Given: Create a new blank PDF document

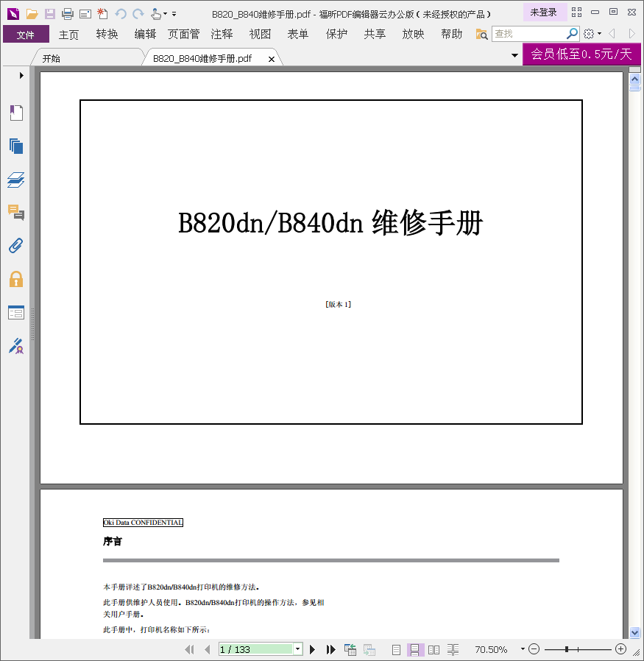Looking at the screenshot, I should pos(102,14).
